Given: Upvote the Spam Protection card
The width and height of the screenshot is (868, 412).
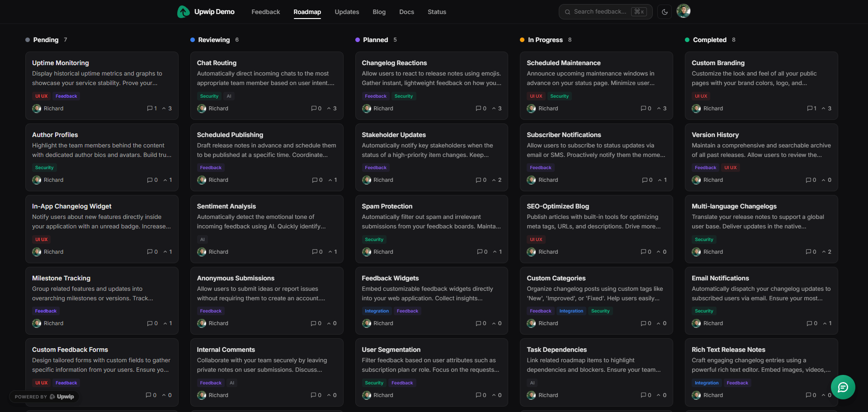Looking at the screenshot, I should coord(497,252).
